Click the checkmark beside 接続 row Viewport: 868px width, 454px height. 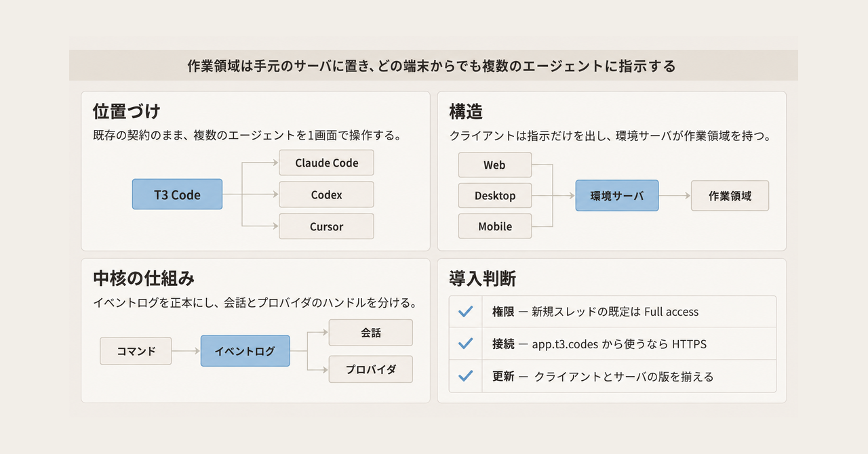pos(465,344)
